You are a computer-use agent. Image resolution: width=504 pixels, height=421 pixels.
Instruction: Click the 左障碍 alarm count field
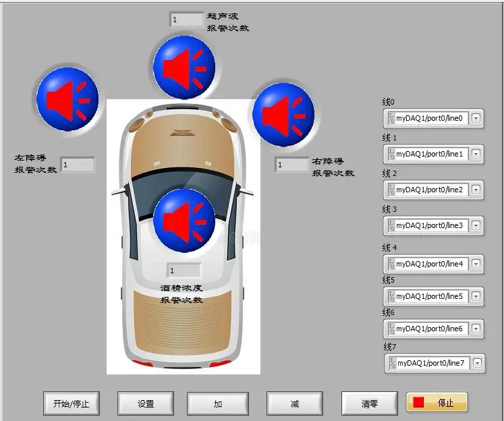tap(78, 165)
